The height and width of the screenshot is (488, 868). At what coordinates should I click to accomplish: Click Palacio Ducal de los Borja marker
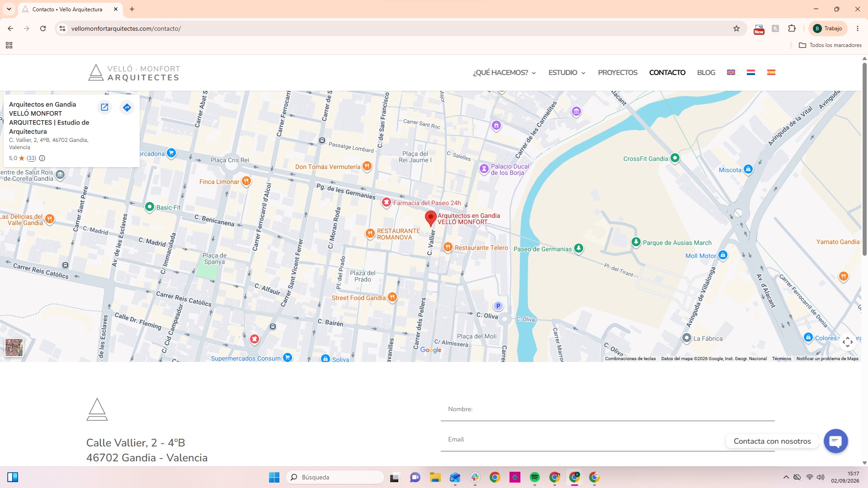pos(484,169)
